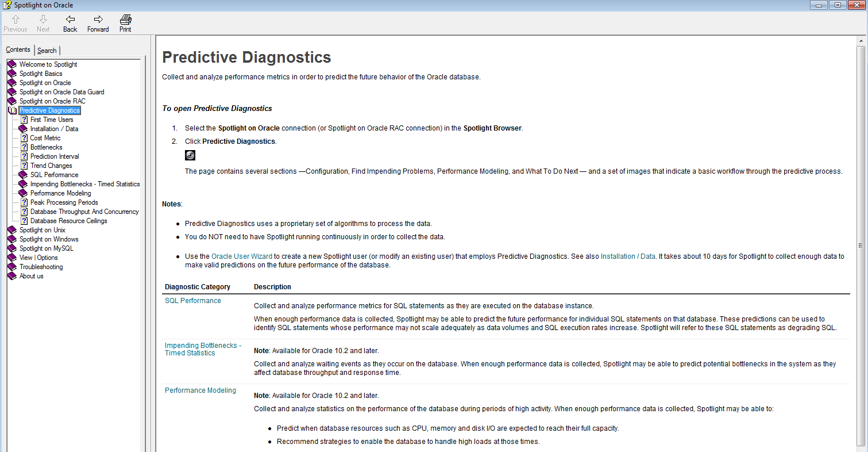Select Spotlight on Oracle RAC topic
This screenshot has height=452, width=868.
[52, 101]
